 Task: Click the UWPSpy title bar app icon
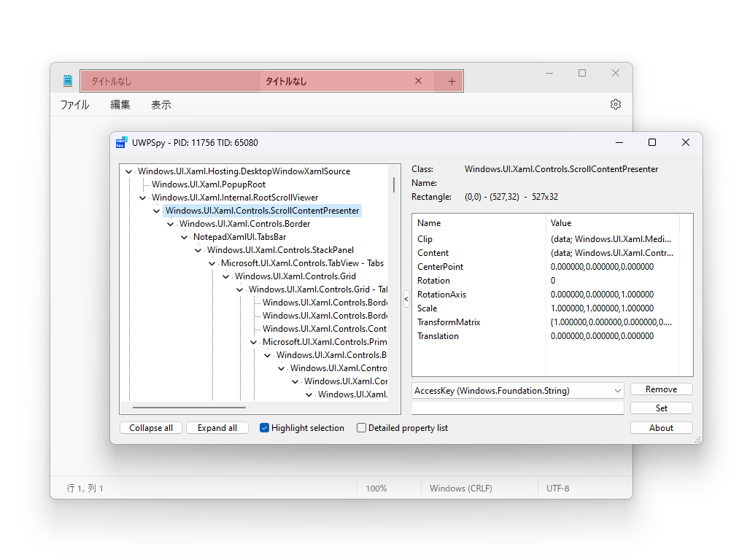(122, 142)
